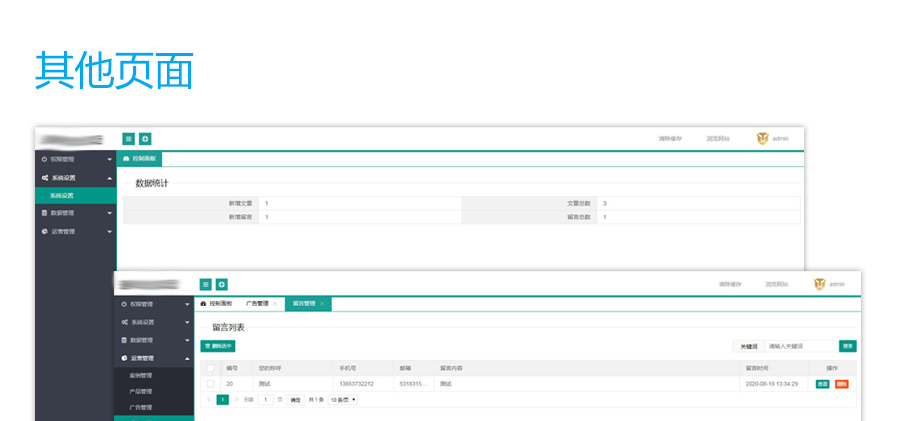Image resolution: width=900 pixels, height=421 pixels.
Task: Click the plus icon in the lower window header
Action: click(222, 284)
